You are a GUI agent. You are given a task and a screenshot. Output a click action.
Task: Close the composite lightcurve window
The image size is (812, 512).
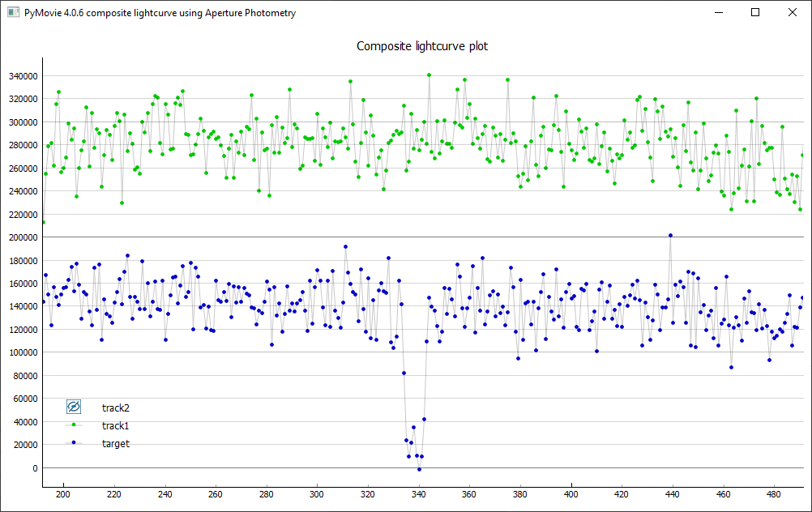[793, 13]
